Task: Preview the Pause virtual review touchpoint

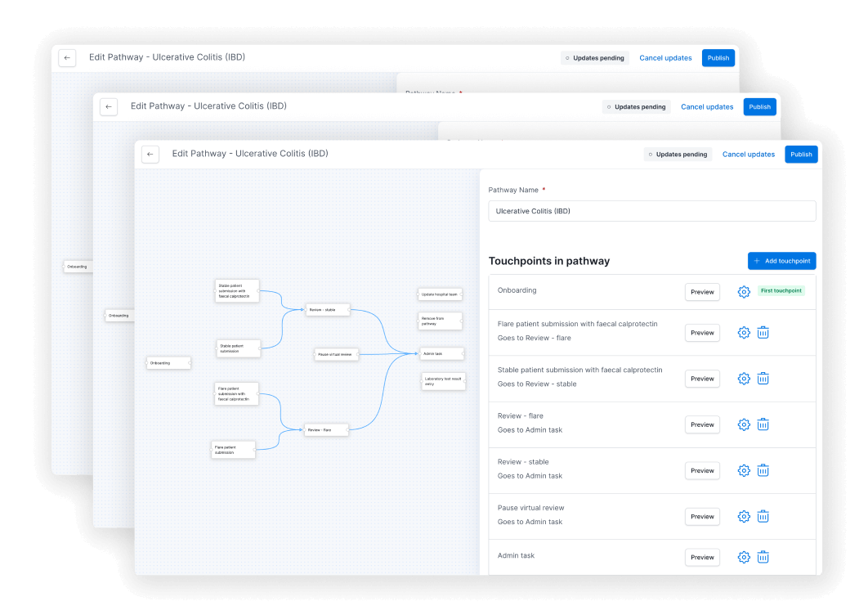Action: [x=702, y=516]
